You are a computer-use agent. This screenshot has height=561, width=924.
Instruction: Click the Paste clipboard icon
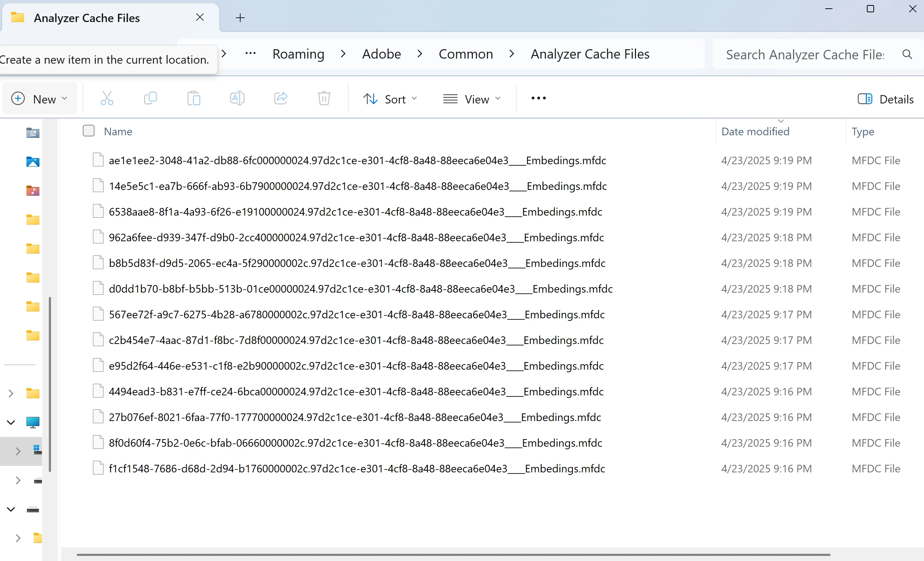pyautogui.click(x=194, y=99)
